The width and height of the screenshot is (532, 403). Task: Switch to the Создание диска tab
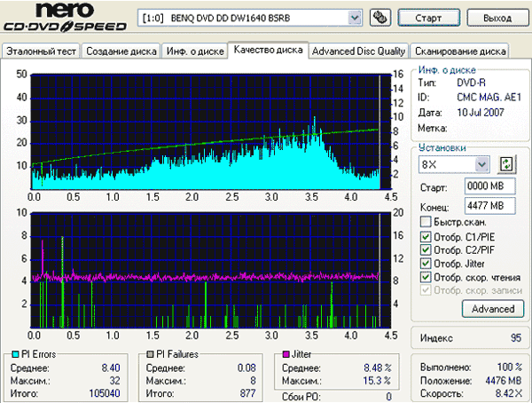coord(121,51)
